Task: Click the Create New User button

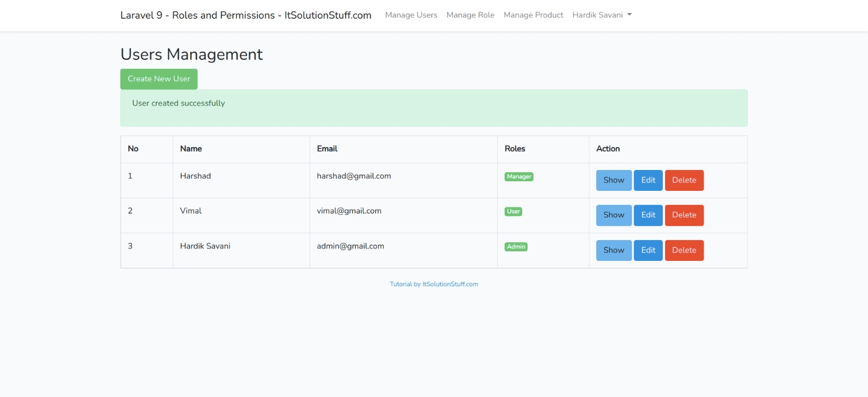Action: (x=159, y=79)
